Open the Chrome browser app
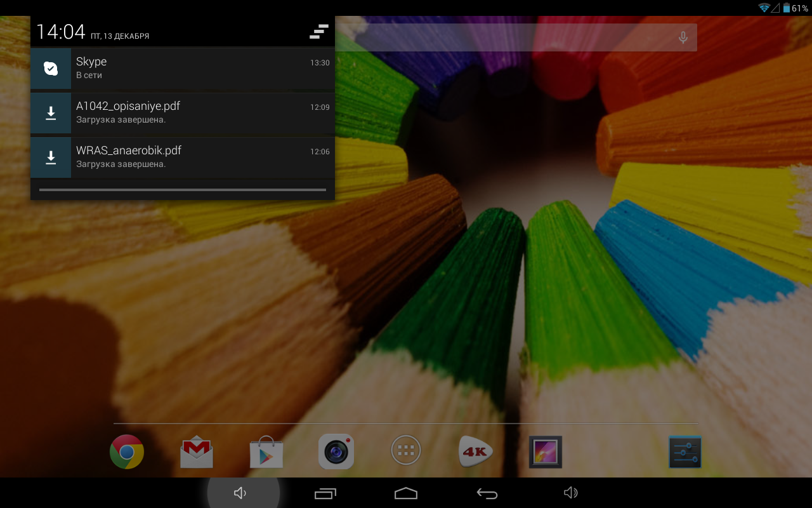Screen dimensions: 812x508 (127, 451)
